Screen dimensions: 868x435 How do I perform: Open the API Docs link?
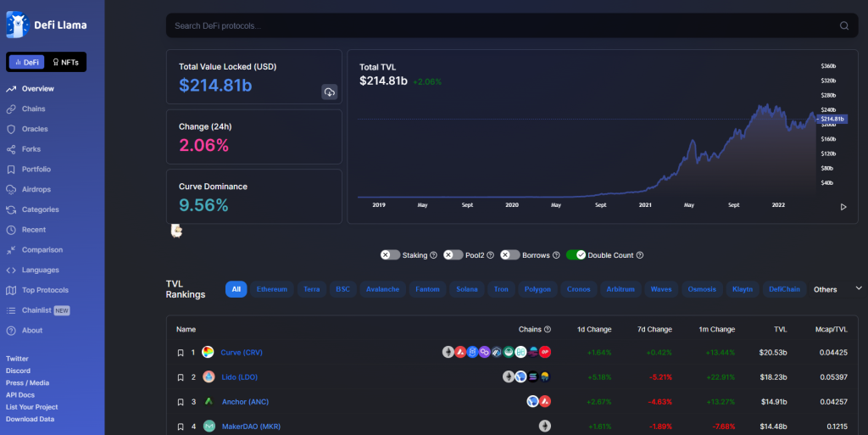(x=20, y=395)
